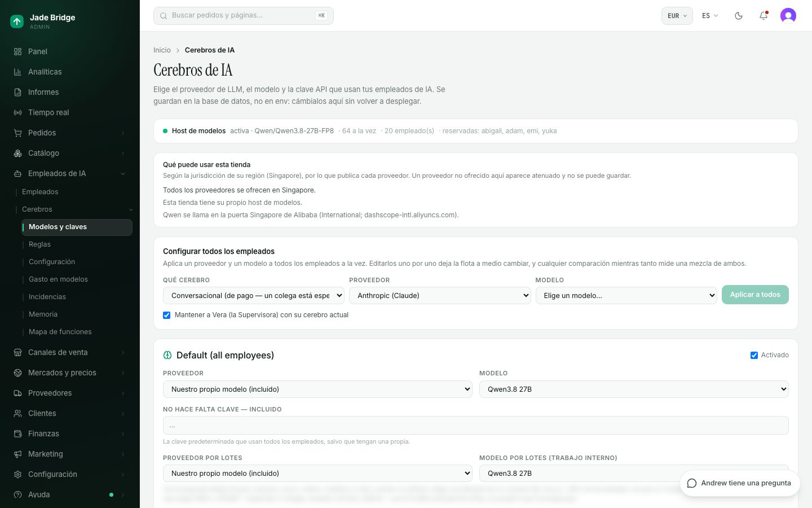812x508 pixels.
Task: Toggle Mantener a Vera checkbox
Action: 167,315
